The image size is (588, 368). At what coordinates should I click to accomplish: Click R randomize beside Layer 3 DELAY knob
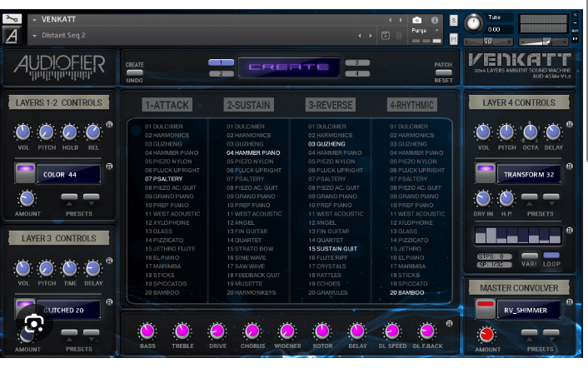tap(109, 260)
